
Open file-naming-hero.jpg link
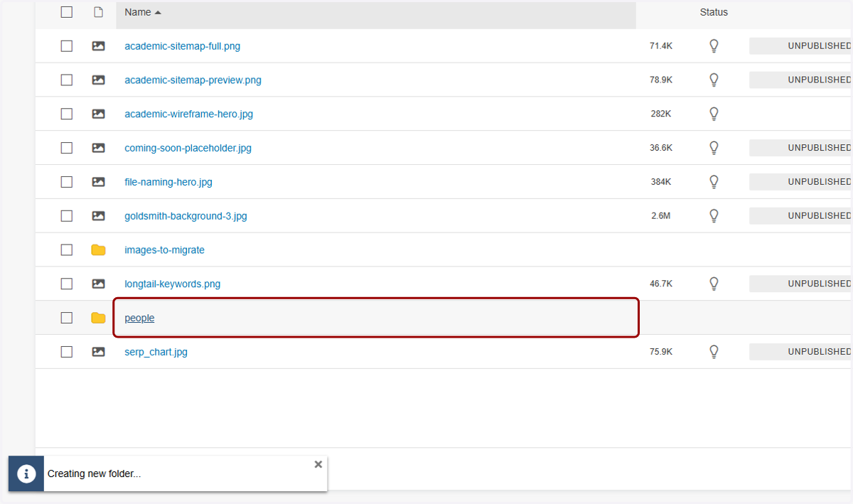click(168, 182)
